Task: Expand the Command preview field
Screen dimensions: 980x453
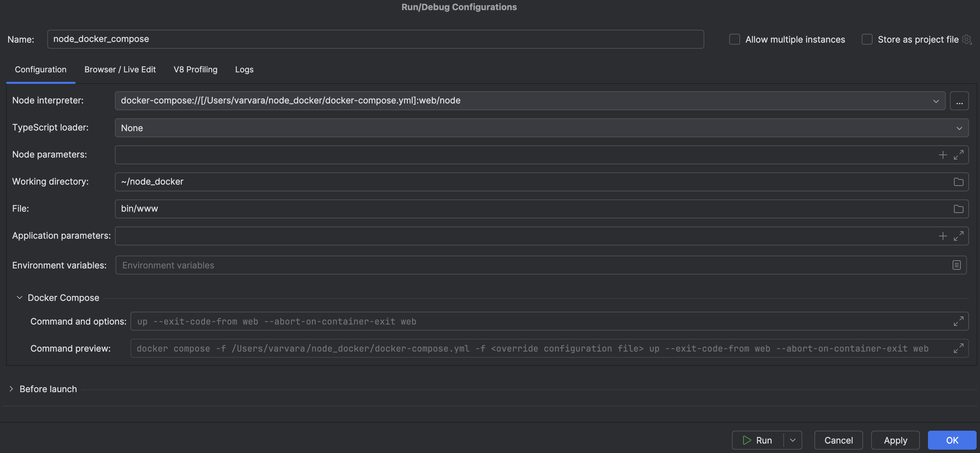Action: (958, 348)
